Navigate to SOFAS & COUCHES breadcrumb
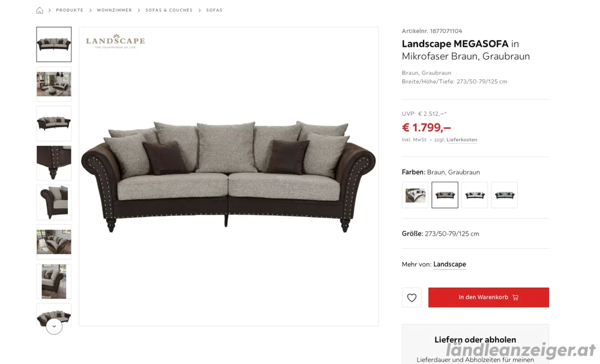The height and width of the screenshot is (364, 600). 169,10
